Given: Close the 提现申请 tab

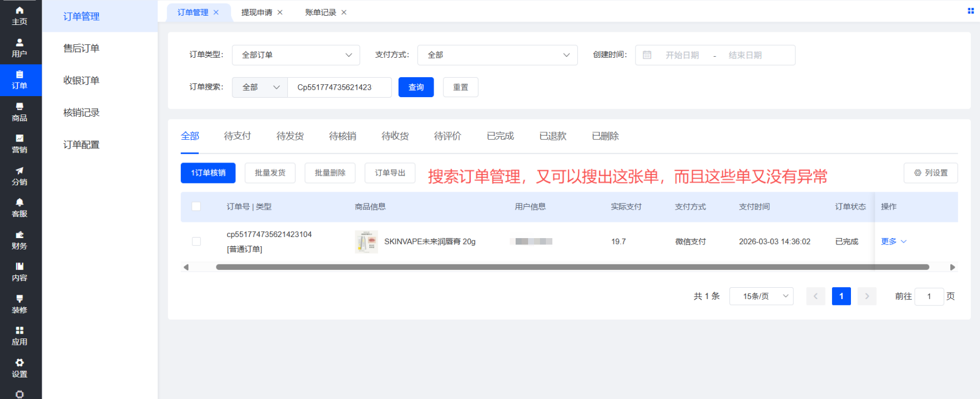Looking at the screenshot, I should click(280, 12).
